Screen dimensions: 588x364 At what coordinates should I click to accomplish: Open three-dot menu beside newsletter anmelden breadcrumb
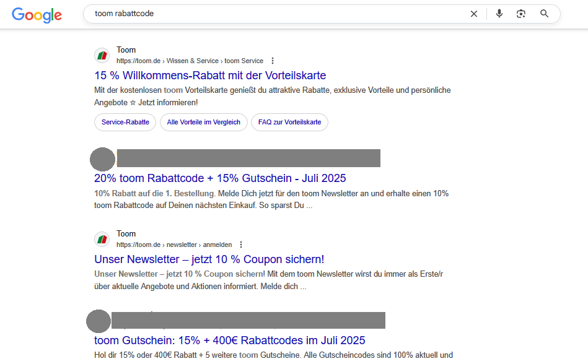tap(241, 245)
